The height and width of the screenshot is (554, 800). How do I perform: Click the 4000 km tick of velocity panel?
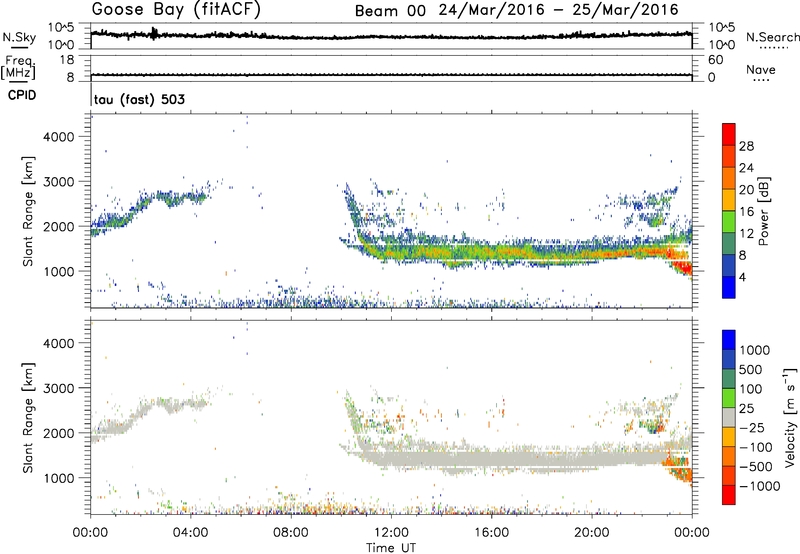[59, 343]
